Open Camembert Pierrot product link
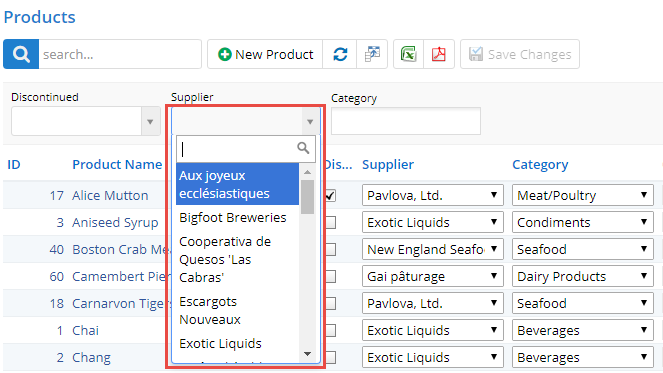Viewport: 663px width, 373px height. click(x=121, y=277)
